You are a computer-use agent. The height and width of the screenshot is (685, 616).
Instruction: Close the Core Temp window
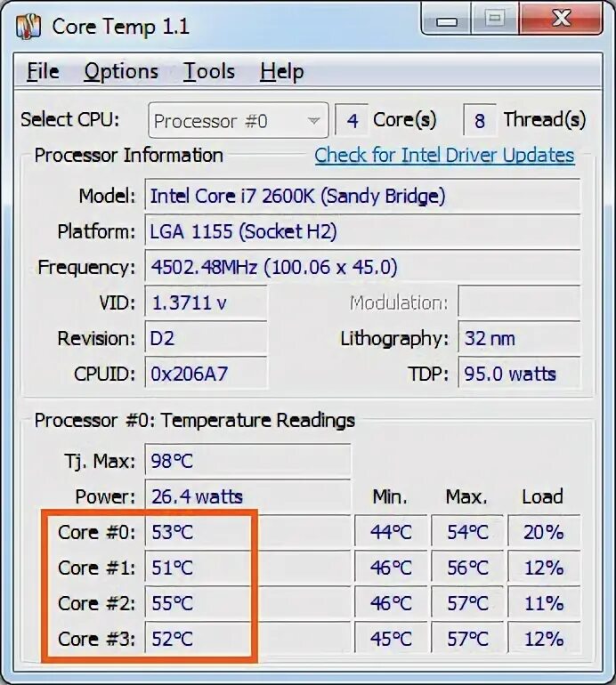pos(561,19)
